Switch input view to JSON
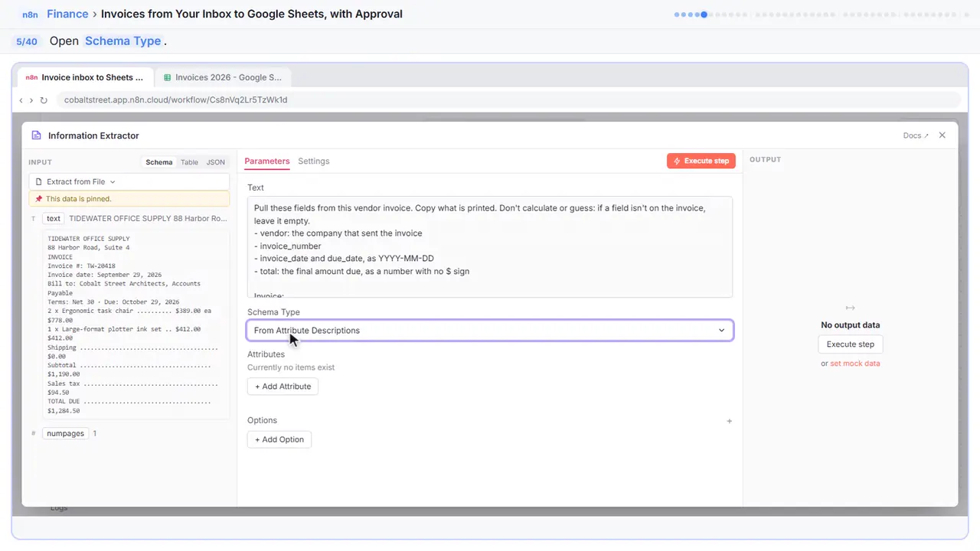The height and width of the screenshot is (551, 980). pyautogui.click(x=216, y=162)
